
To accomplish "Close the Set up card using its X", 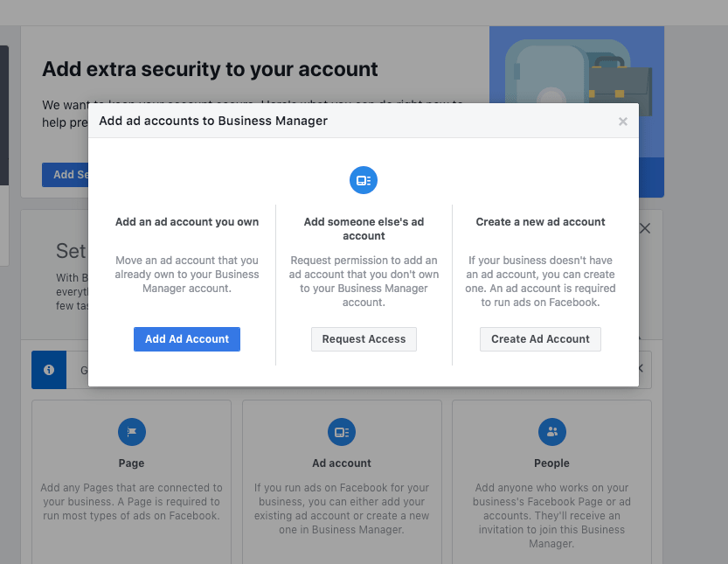I will point(644,228).
